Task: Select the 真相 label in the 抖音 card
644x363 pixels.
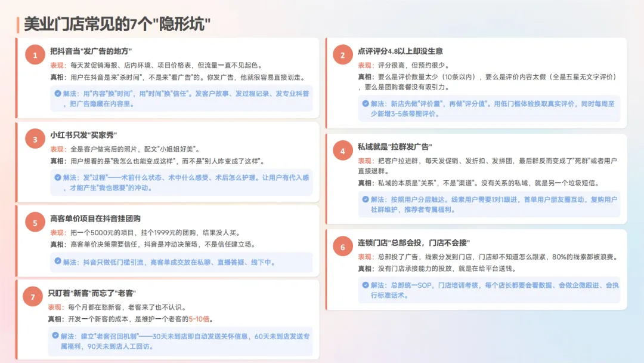Action: [x=57, y=78]
